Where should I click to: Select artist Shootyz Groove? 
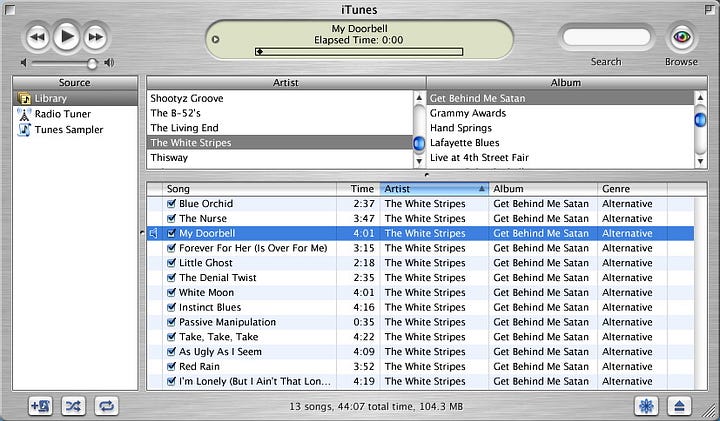280,98
